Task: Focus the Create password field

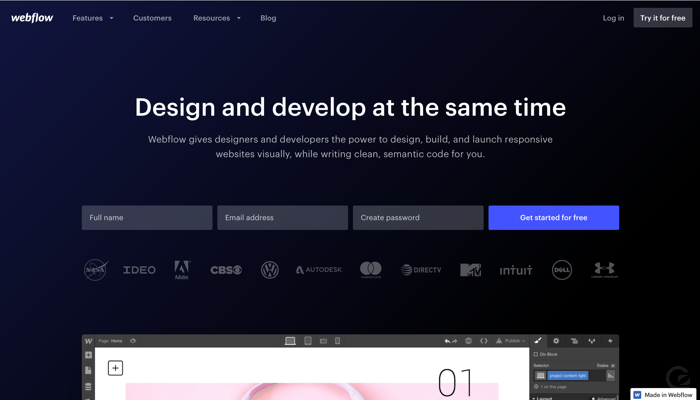Action: [418, 218]
